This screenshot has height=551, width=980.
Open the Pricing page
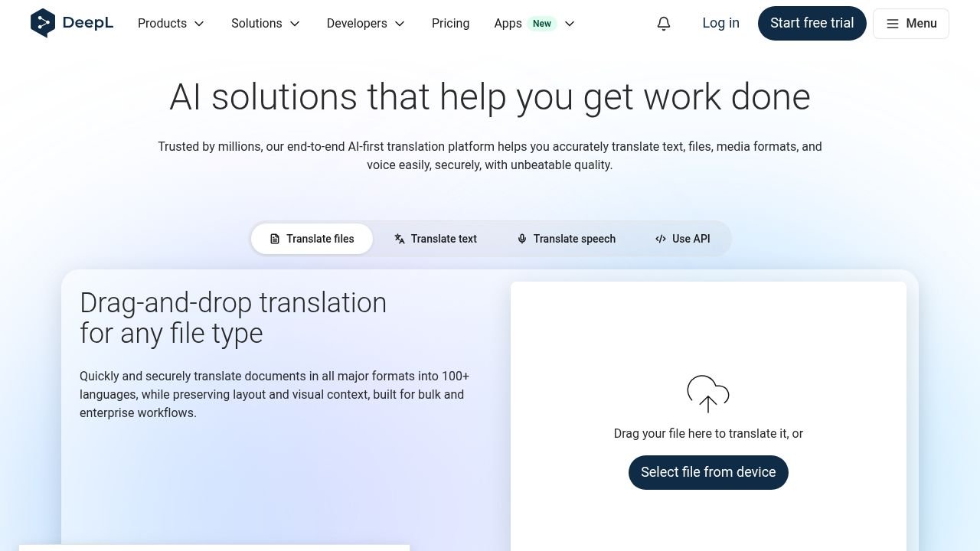tap(450, 24)
